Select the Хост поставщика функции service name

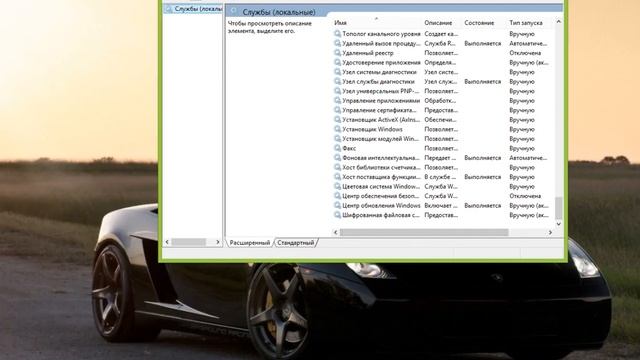click(x=381, y=177)
